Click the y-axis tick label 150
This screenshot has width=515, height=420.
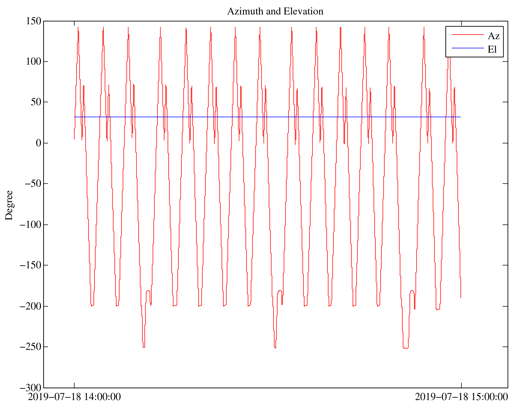(x=33, y=21)
